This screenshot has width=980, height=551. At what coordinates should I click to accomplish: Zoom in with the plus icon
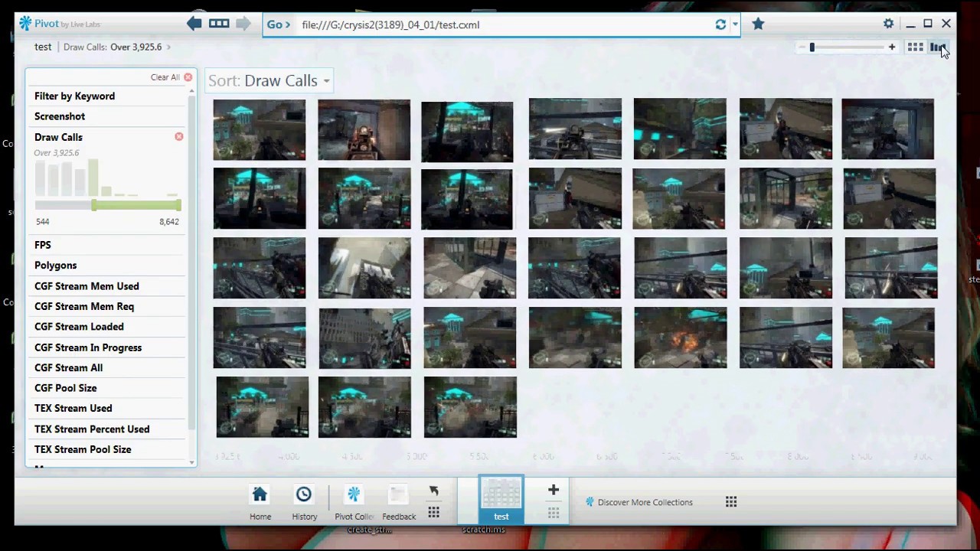(x=891, y=47)
